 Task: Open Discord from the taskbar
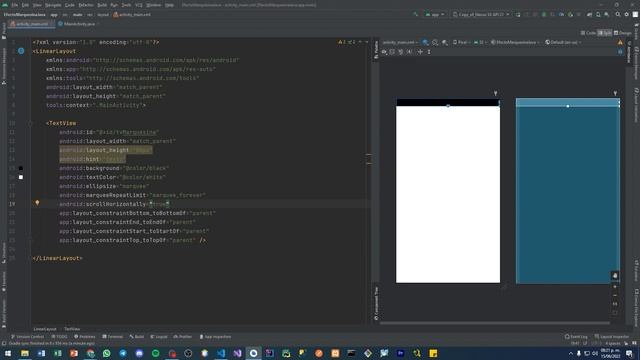coord(139,353)
